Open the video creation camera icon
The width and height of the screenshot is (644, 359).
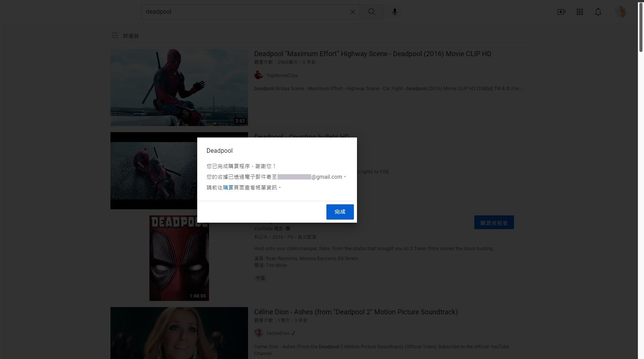tap(561, 12)
